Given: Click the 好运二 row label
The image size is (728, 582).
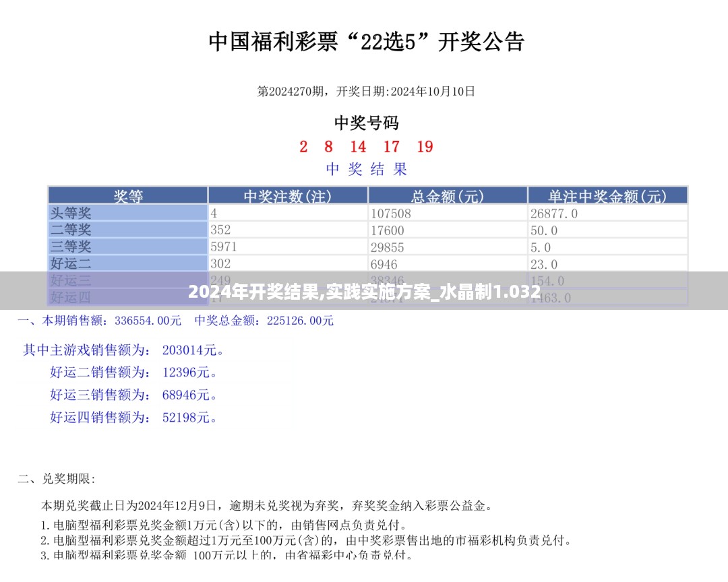Looking at the screenshot, I should [x=71, y=263].
